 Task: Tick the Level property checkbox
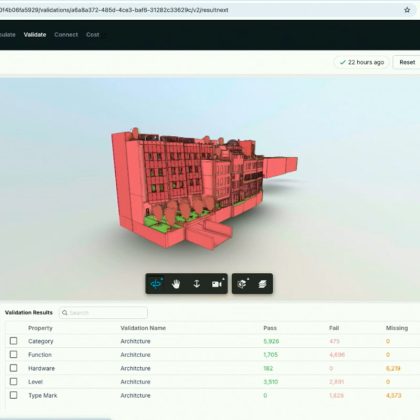tap(13, 381)
